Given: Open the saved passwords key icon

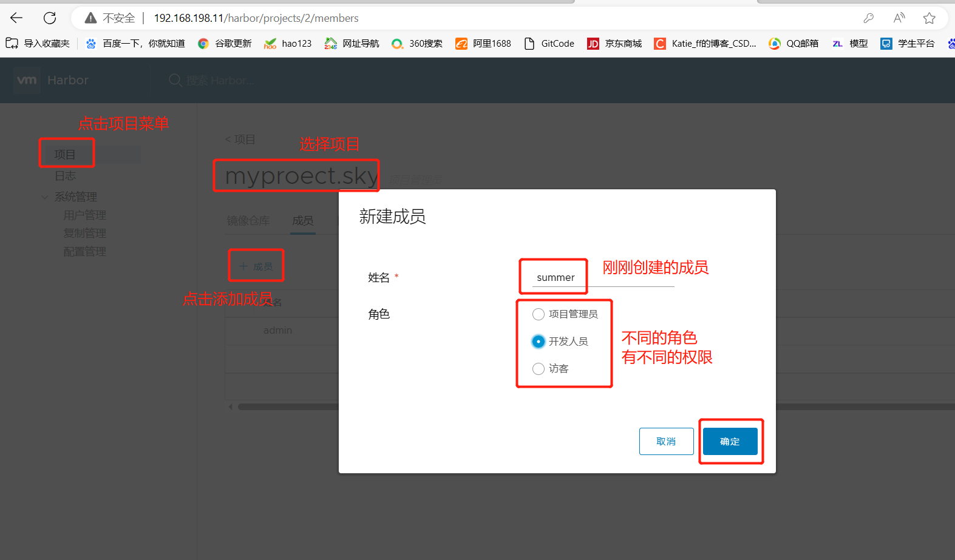Looking at the screenshot, I should [869, 18].
